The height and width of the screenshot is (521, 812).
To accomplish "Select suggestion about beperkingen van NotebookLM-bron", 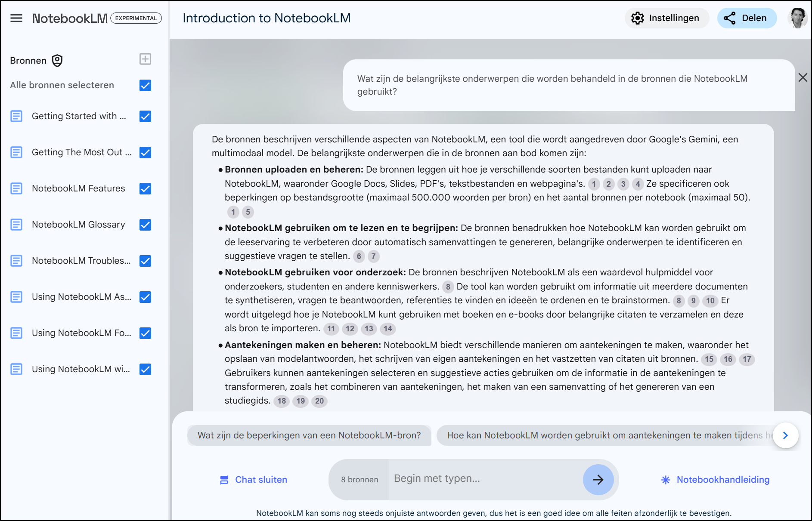I will click(309, 435).
